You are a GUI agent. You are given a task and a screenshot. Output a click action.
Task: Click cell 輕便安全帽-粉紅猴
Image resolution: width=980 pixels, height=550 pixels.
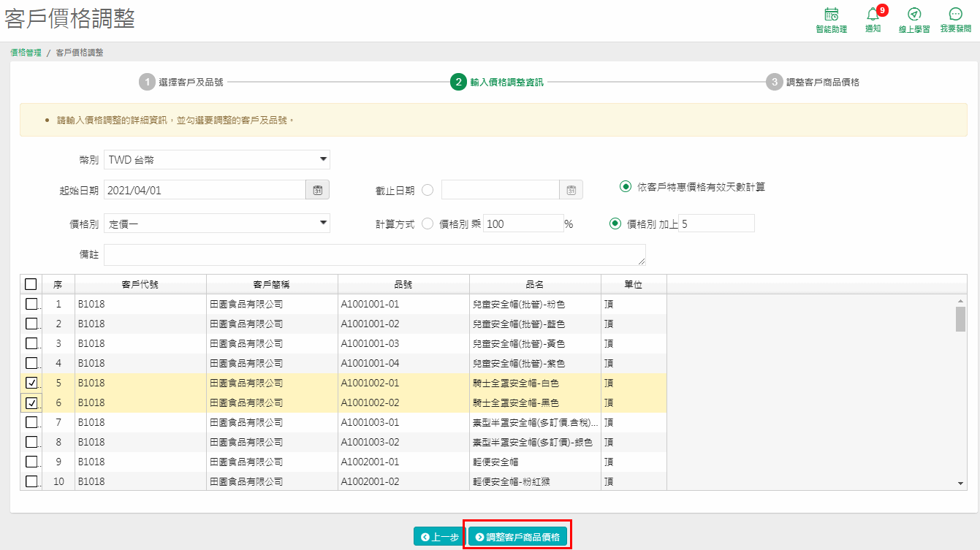[535, 481]
